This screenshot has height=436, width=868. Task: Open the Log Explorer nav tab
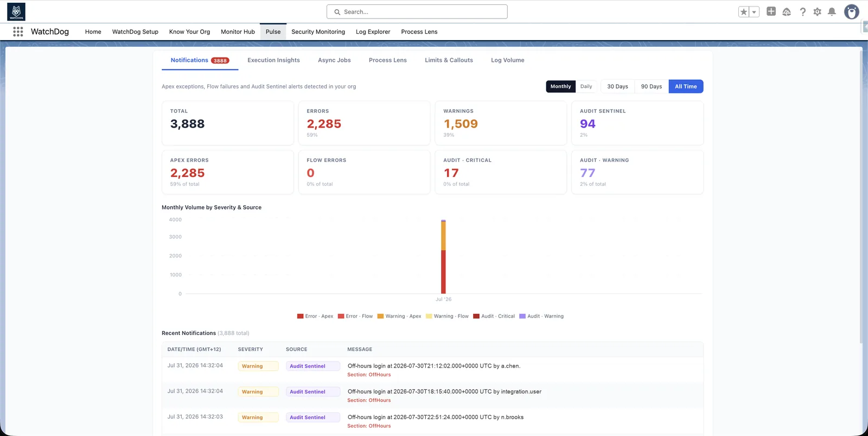pyautogui.click(x=373, y=31)
